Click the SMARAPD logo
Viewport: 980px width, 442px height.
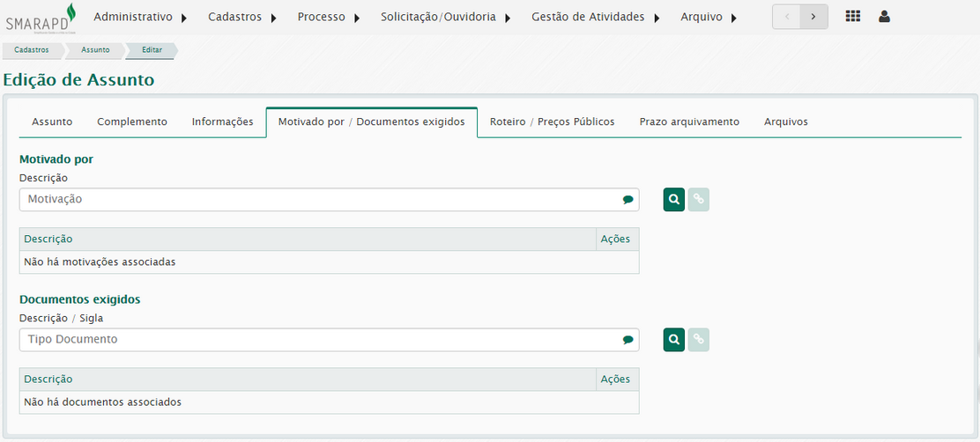(41, 17)
